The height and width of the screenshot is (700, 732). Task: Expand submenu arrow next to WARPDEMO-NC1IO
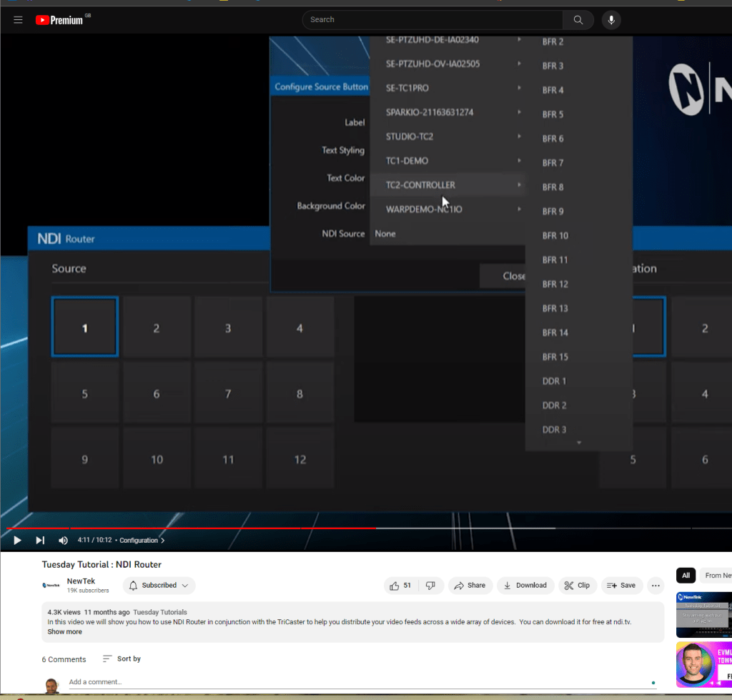(519, 209)
